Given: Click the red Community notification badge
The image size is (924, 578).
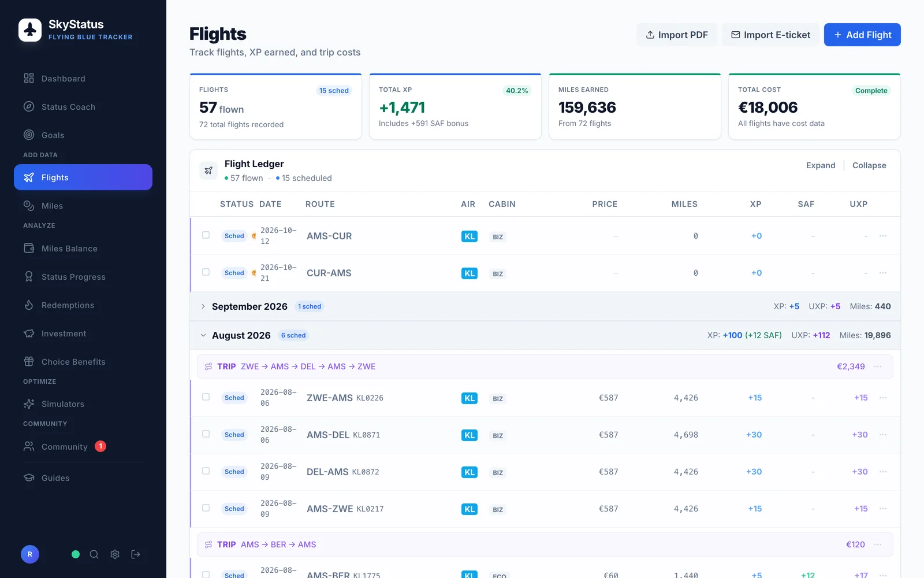Looking at the screenshot, I should point(100,446).
